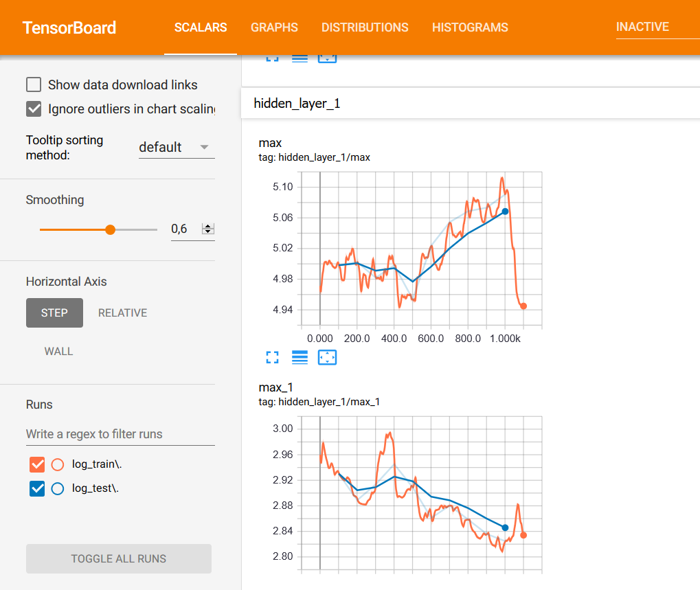Hide the log_test run checkbox

click(x=37, y=489)
